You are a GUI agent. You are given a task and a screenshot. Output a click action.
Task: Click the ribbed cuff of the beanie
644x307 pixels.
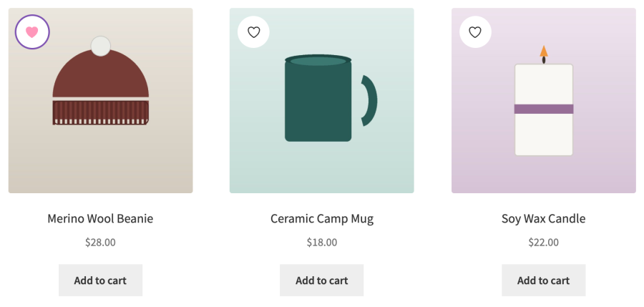(x=101, y=112)
